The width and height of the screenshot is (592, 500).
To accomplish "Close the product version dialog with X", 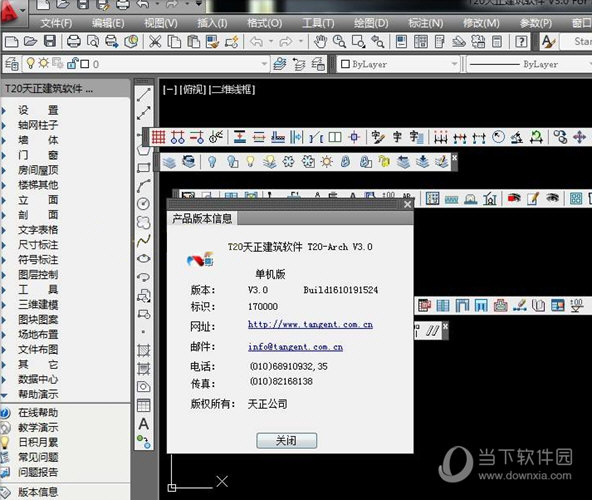I will (408, 204).
